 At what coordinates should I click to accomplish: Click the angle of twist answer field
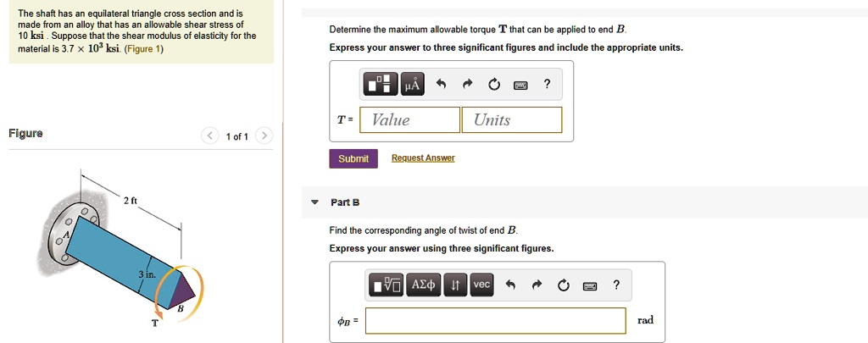[495, 321]
